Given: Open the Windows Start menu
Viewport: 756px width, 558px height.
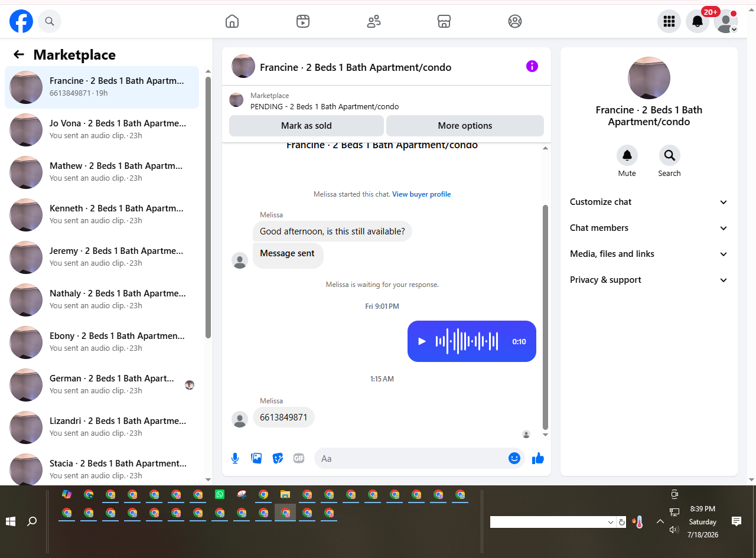Looking at the screenshot, I should (x=10, y=521).
